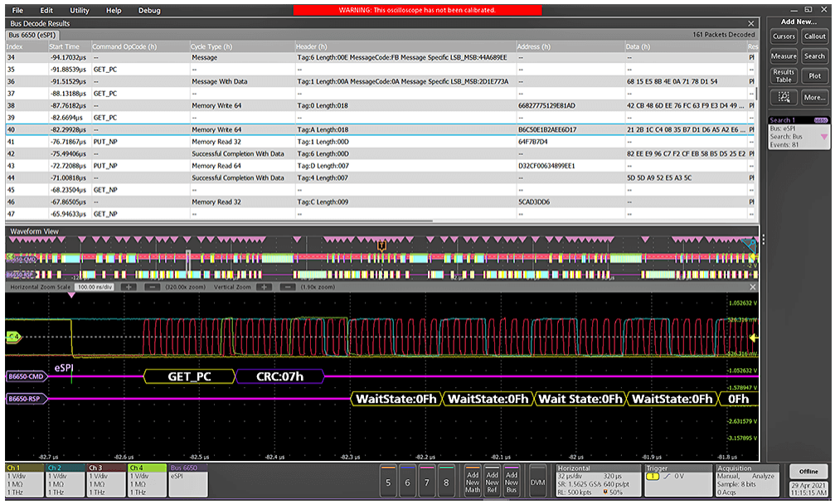Image resolution: width=835 pixels, height=504 pixels.
Task: Turn on channel 8
Action: [446, 481]
